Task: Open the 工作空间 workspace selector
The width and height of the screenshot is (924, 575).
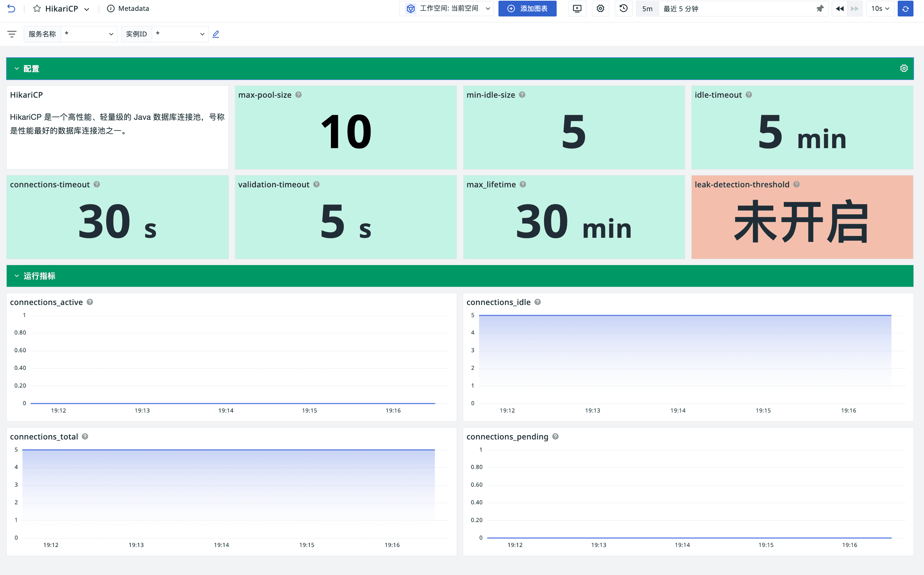Action: 447,8
